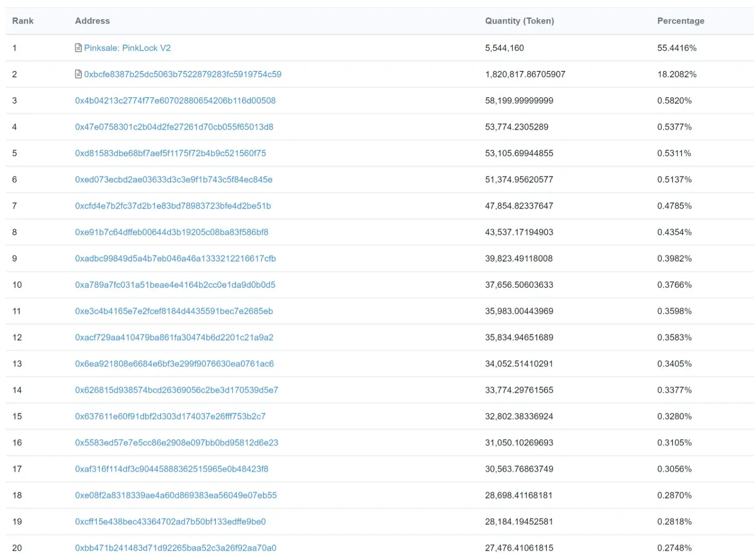754x560 pixels.
Task: Select quantity value 27,476.41061815
Action: 519,547
